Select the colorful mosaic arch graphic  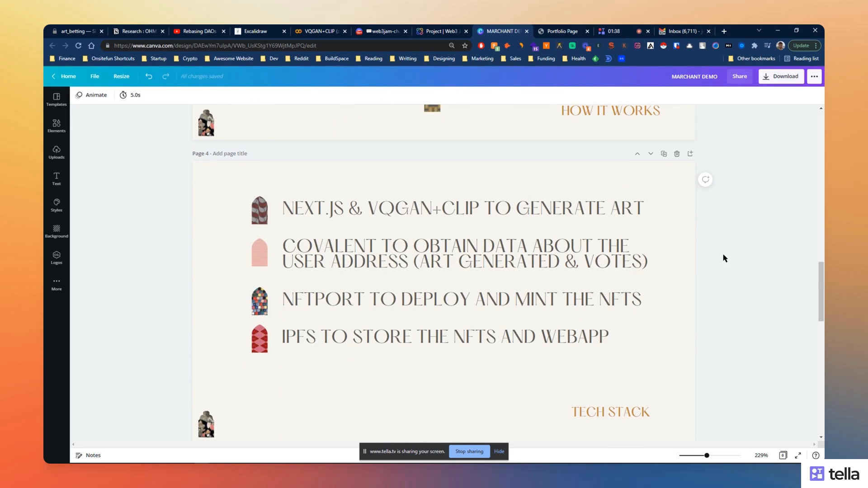[259, 301]
